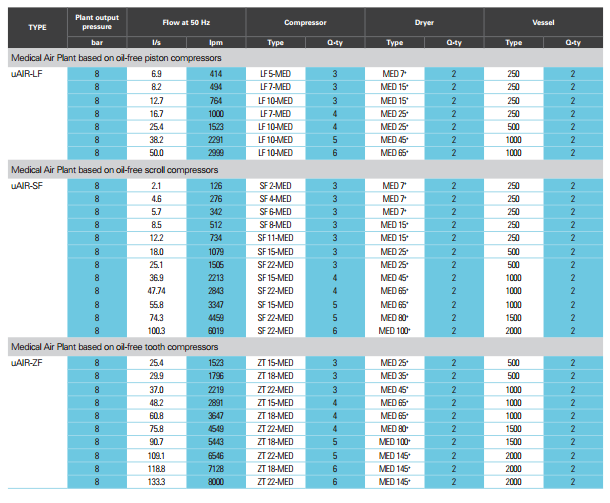
Task: Select the 'Compressor' column group header
Action: point(305,23)
